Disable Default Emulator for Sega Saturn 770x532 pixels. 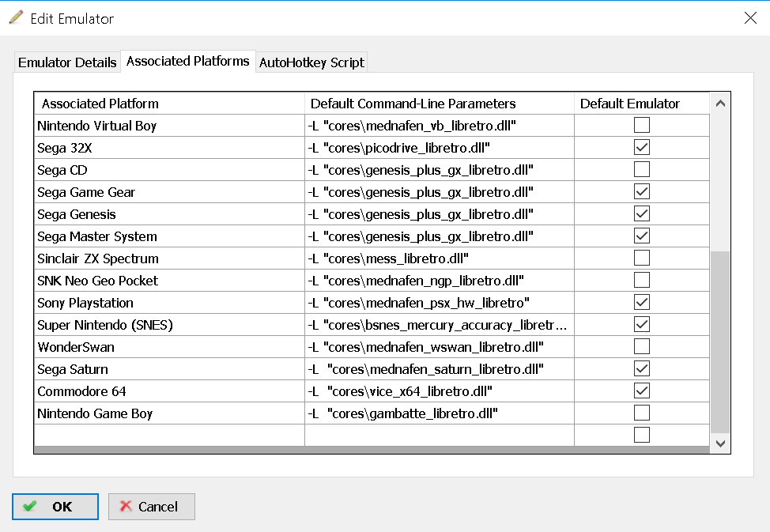click(641, 368)
